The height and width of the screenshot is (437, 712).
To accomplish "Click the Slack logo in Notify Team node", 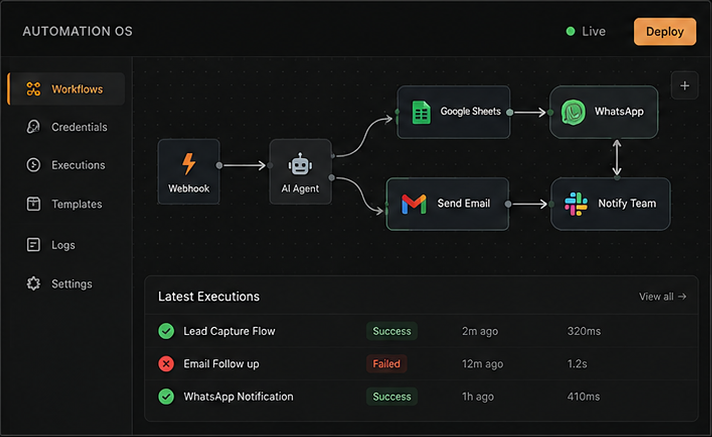I will (x=576, y=204).
